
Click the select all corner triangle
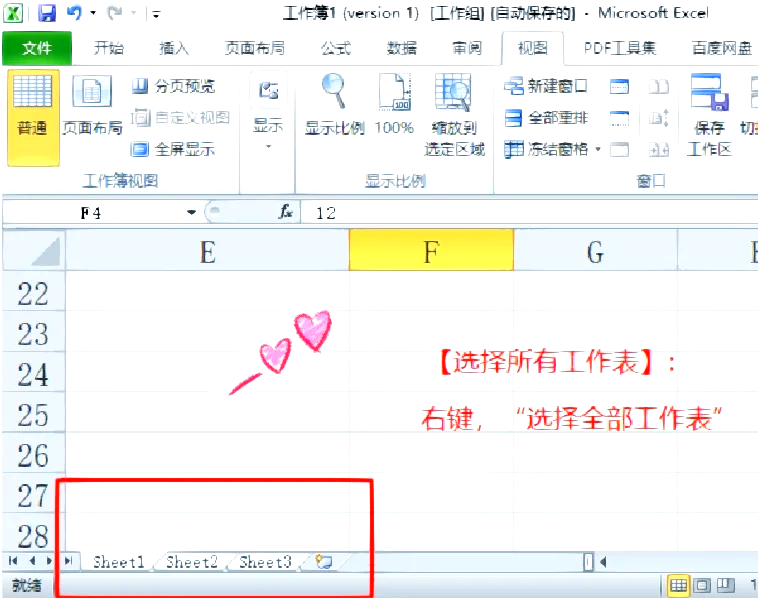click(34, 250)
